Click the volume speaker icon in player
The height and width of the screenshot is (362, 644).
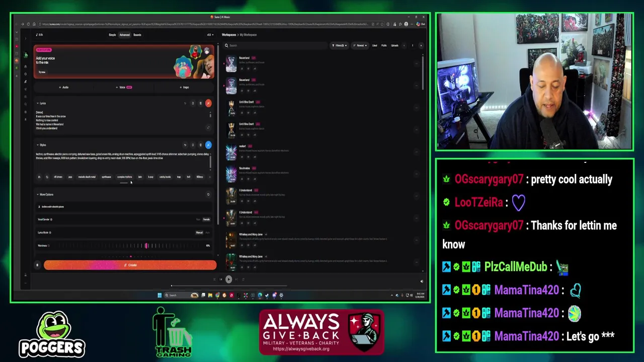click(422, 282)
